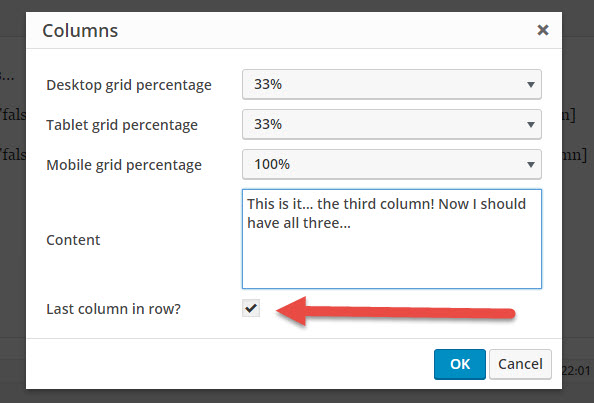Focus the Content text area
Viewport: 594px width, 403px height.
click(x=392, y=239)
